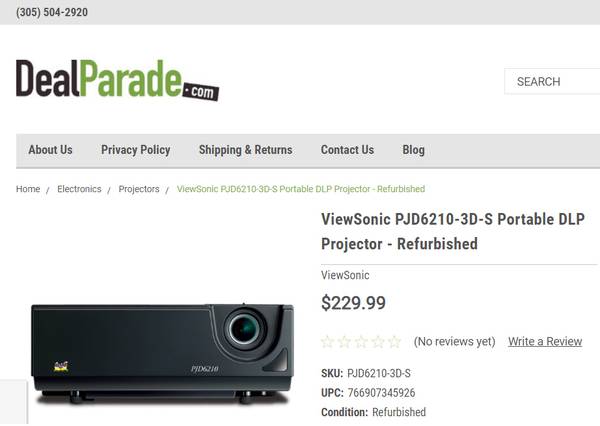
Task: Open the About Us page
Action: pos(51,150)
